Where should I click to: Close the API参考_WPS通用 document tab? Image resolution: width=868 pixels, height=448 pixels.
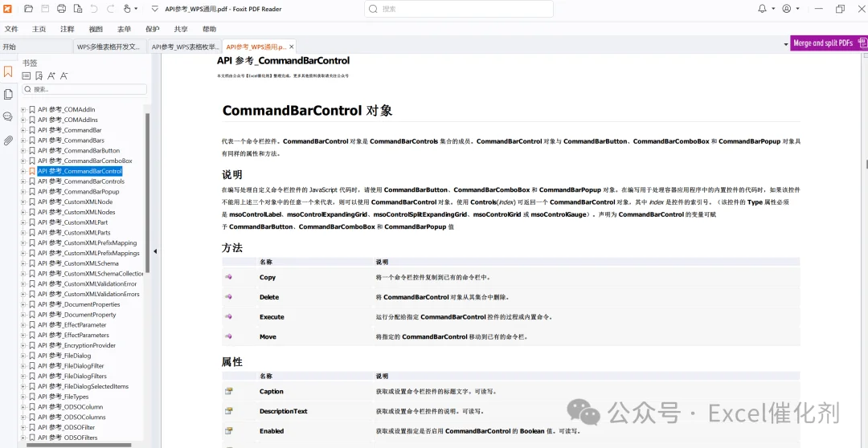point(292,47)
